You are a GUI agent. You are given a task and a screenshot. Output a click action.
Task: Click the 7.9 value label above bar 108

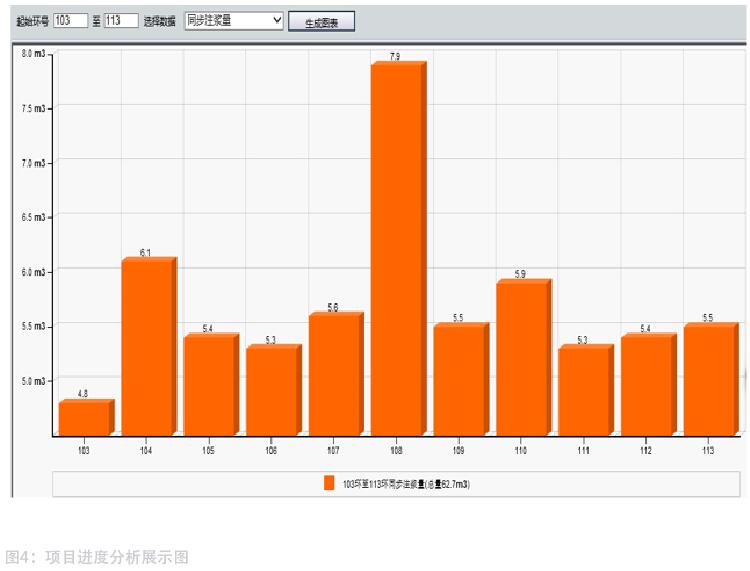[395, 57]
